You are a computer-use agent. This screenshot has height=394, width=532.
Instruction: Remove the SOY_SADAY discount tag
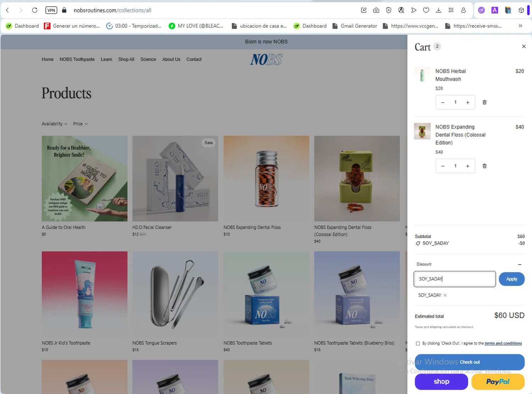coord(445,295)
